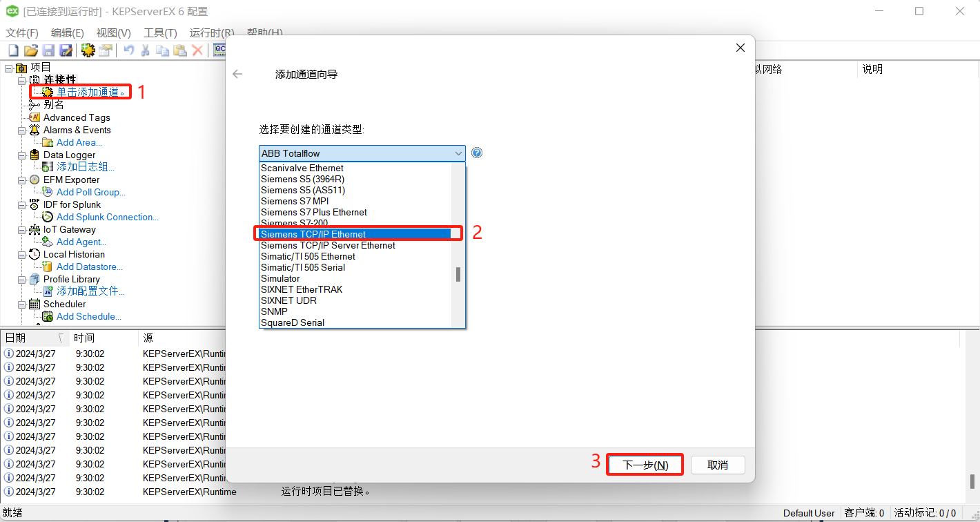This screenshot has width=980, height=522.
Task: Open the 视图(V) menu
Action: 113,32
